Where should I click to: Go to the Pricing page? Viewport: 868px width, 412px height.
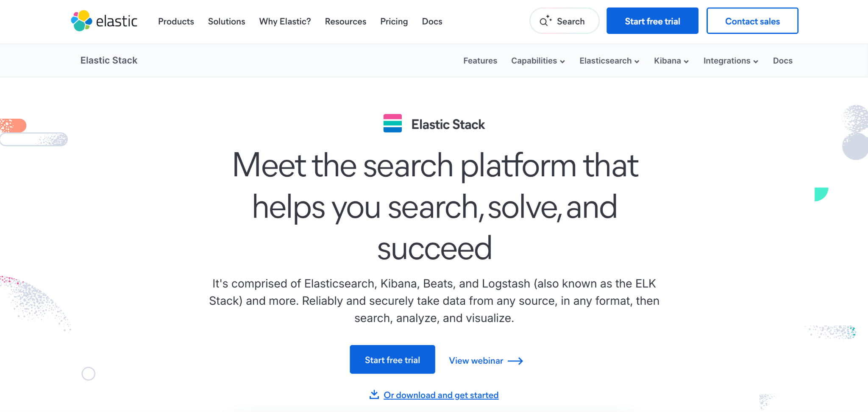(x=394, y=21)
